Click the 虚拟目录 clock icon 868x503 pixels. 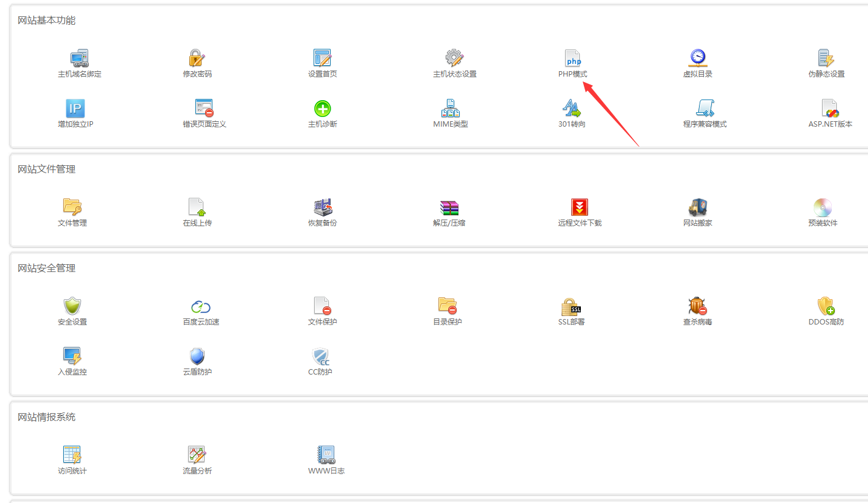[x=697, y=59]
